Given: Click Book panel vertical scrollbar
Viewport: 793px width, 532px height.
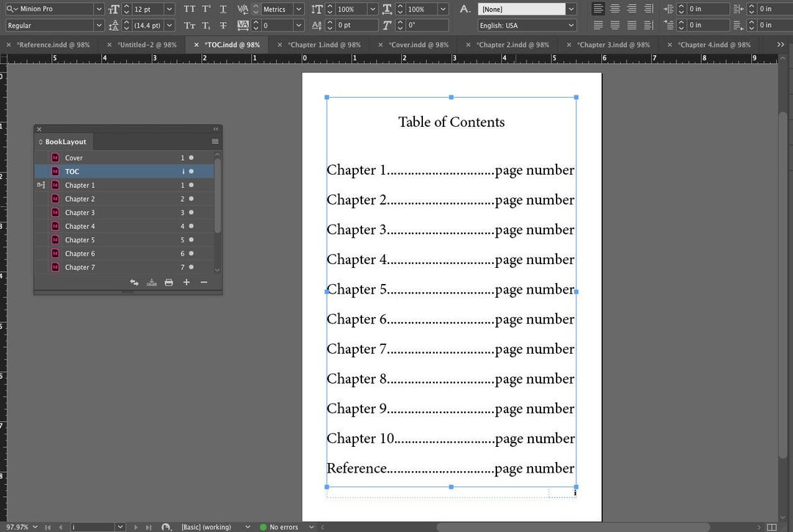Looking at the screenshot, I should (x=217, y=195).
